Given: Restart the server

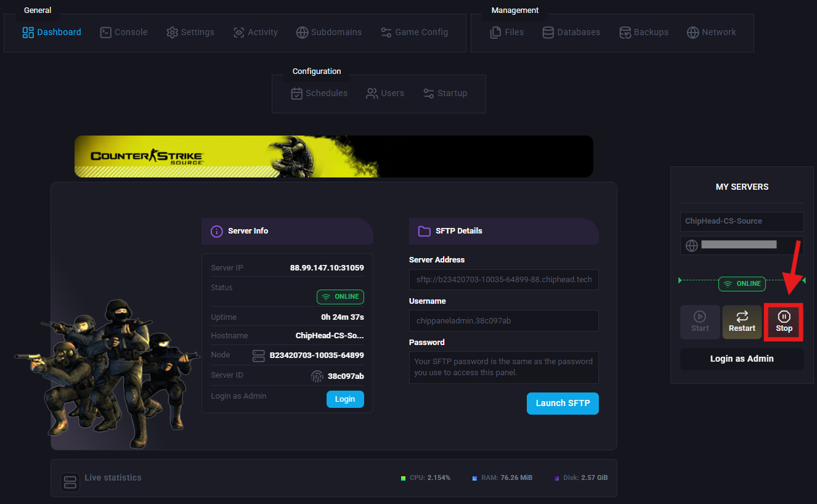Looking at the screenshot, I should [742, 322].
